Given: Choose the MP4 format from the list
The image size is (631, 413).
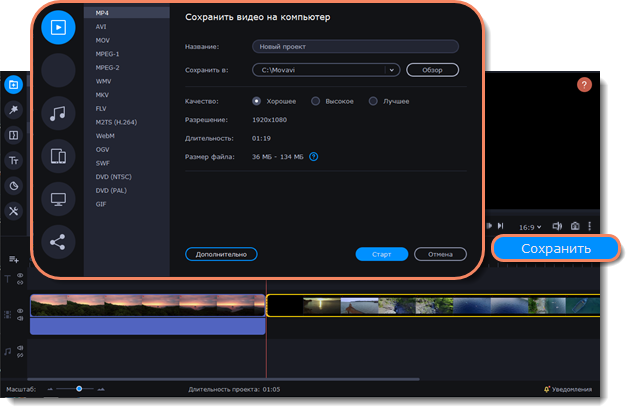Looking at the screenshot, I should (103, 12).
